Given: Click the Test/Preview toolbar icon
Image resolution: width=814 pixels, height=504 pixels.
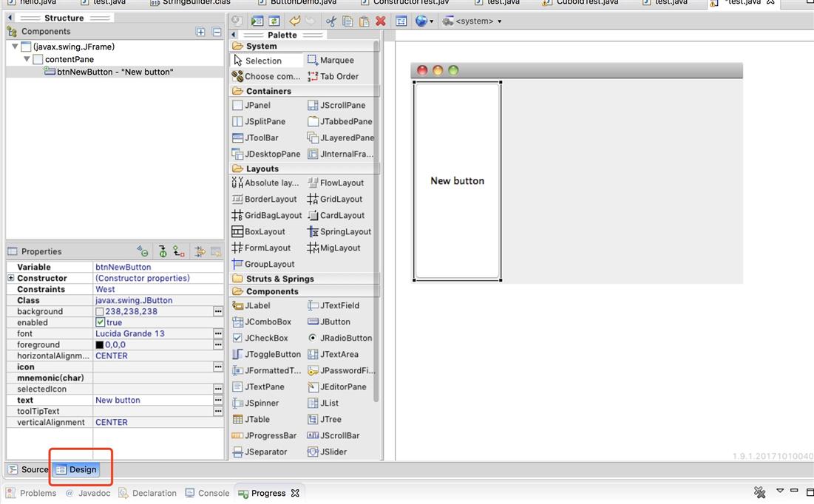Looking at the screenshot, I should pyautogui.click(x=257, y=21).
